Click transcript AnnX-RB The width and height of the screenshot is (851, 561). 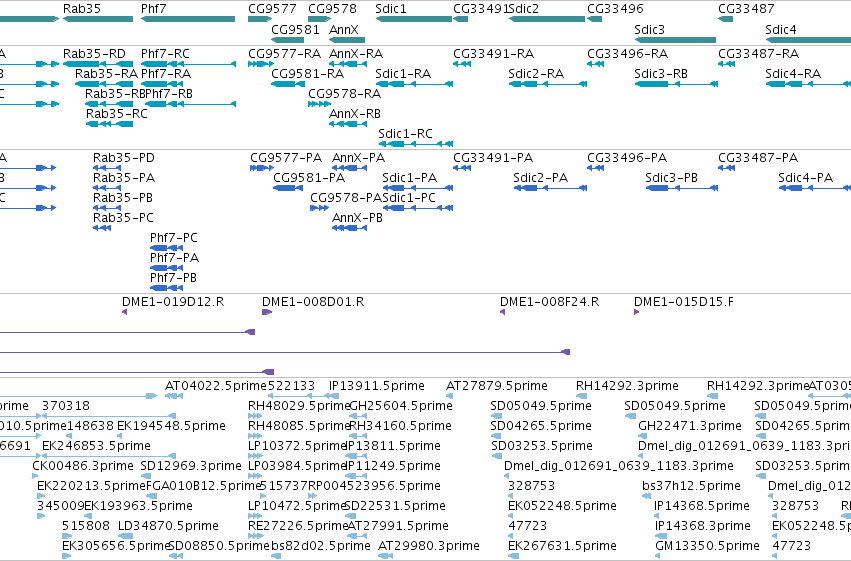click(355, 114)
